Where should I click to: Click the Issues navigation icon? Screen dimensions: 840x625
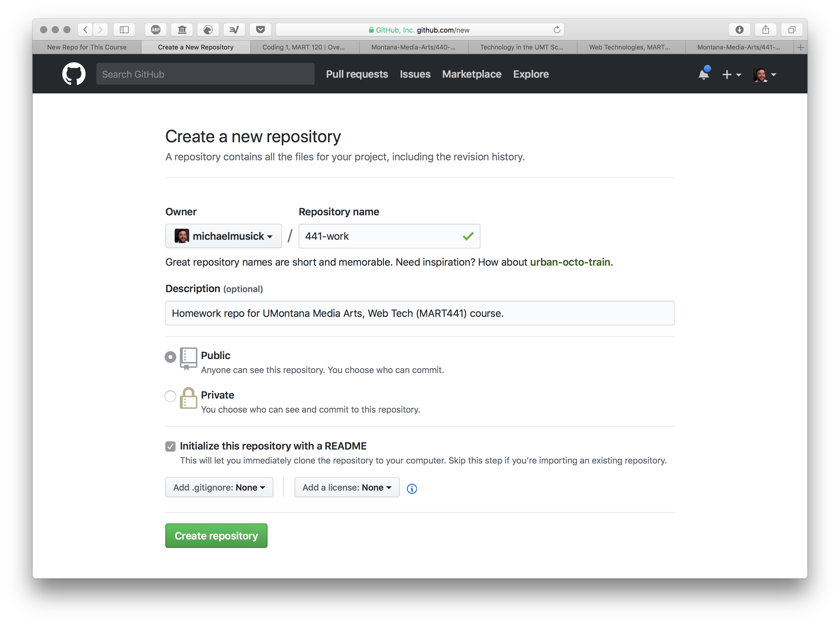(415, 74)
